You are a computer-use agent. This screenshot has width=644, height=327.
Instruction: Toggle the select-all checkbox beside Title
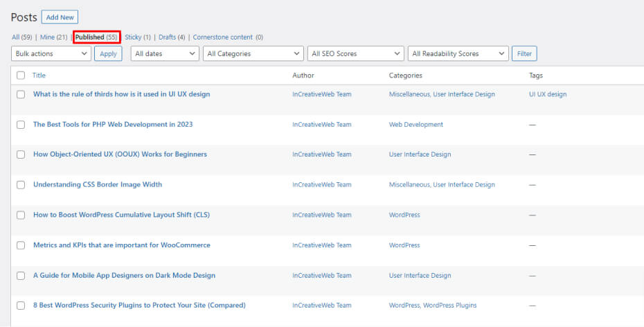(21, 76)
